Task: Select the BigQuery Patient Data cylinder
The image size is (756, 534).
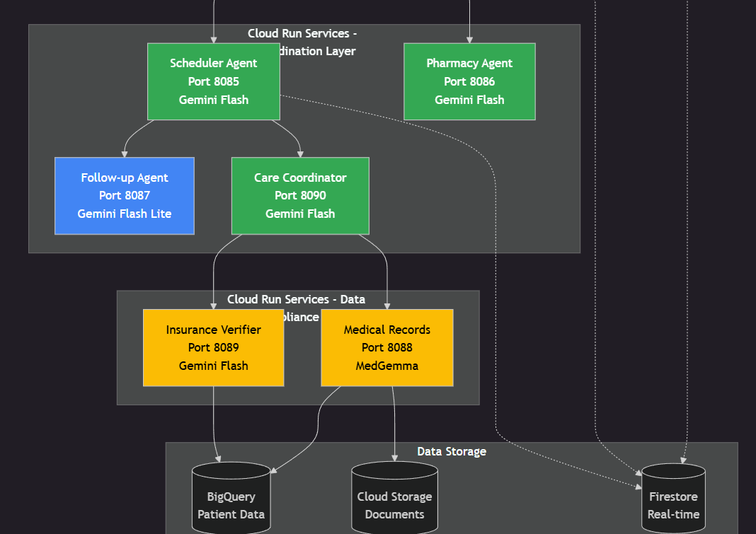Action: click(231, 499)
